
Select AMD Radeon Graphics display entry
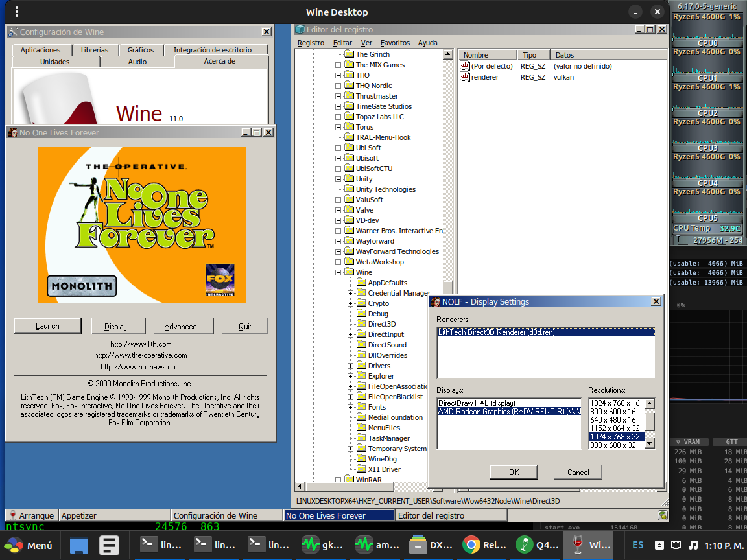point(509,412)
